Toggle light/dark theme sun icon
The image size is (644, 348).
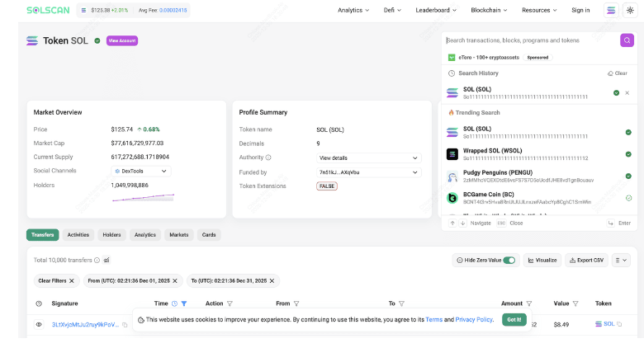630,10
